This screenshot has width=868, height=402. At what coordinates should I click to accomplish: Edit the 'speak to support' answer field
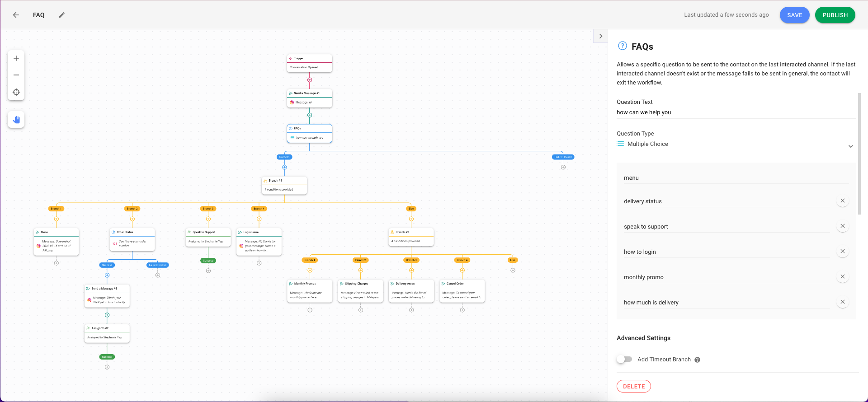click(x=726, y=227)
